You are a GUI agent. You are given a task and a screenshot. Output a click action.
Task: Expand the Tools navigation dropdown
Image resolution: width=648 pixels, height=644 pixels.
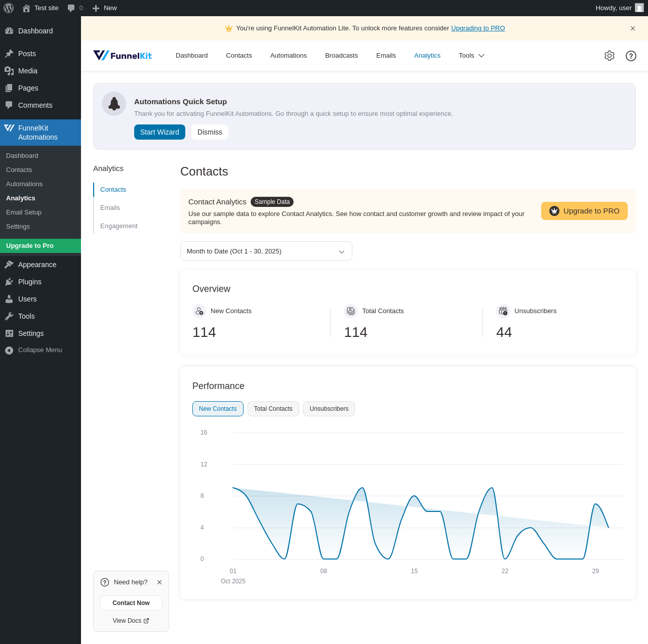[x=471, y=56]
